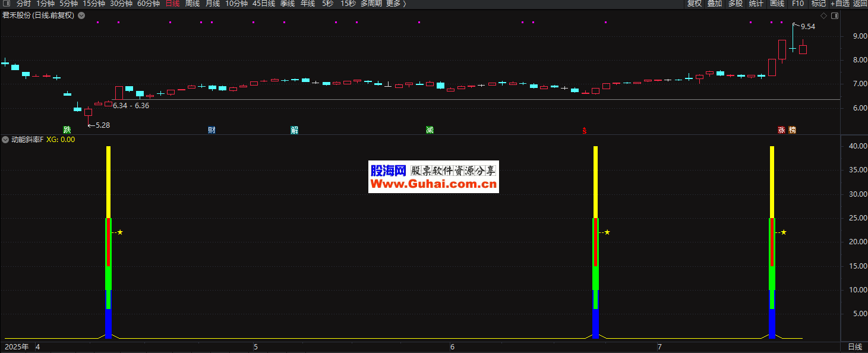Screen dimensions: 868x353
Task: Click first yellow star signal in April
Action: pyautogui.click(x=120, y=232)
